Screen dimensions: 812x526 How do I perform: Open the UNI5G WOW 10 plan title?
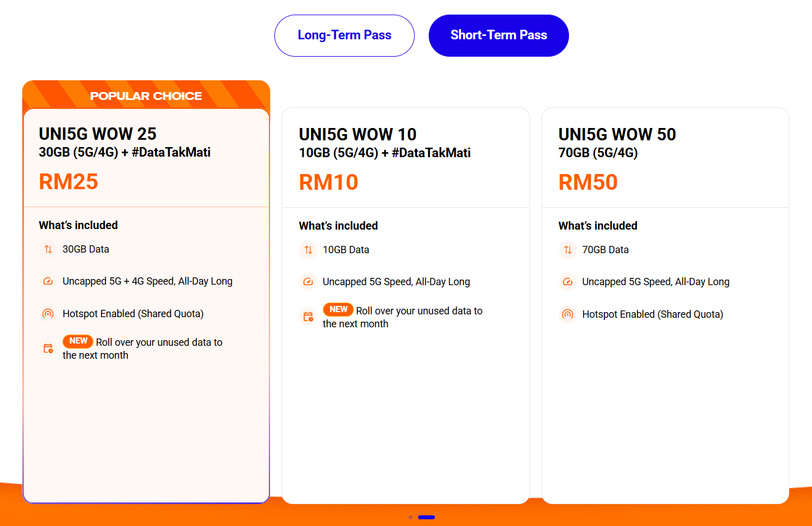357,134
